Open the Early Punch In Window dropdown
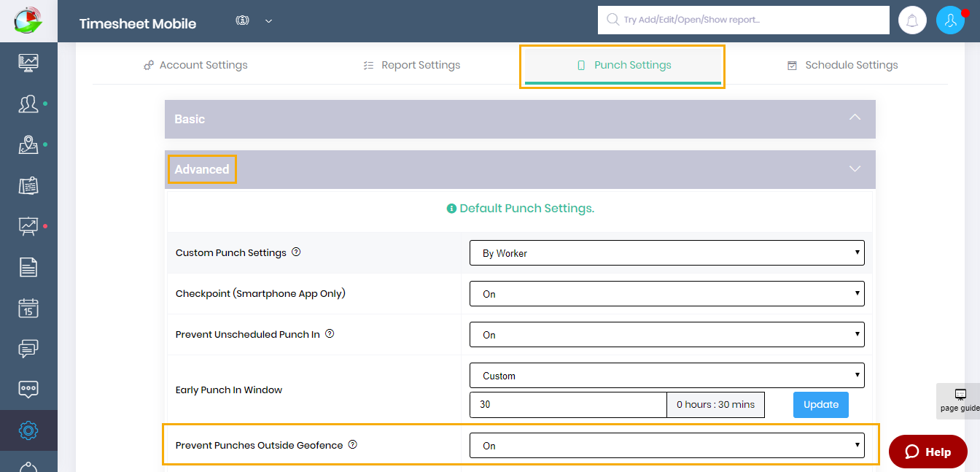The height and width of the screenshot is (472, 980). click(x=667, y=376)
